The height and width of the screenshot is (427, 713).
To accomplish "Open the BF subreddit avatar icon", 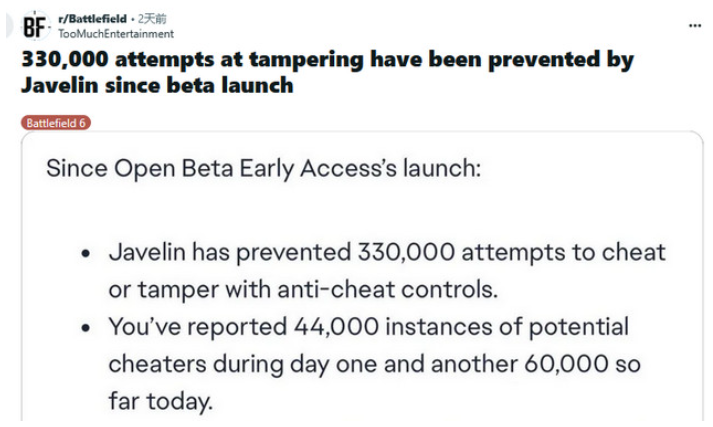I will click(x=35, y=26).
